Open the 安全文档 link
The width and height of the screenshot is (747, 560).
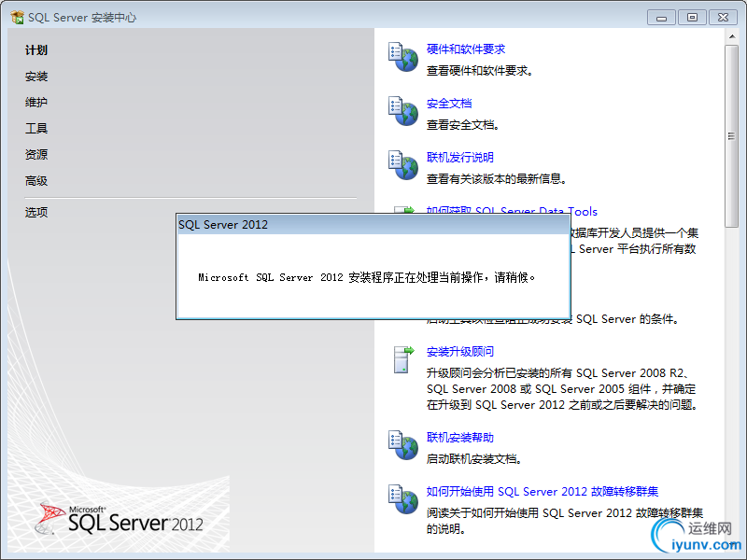pyautogui.click(x=449, y=103)
